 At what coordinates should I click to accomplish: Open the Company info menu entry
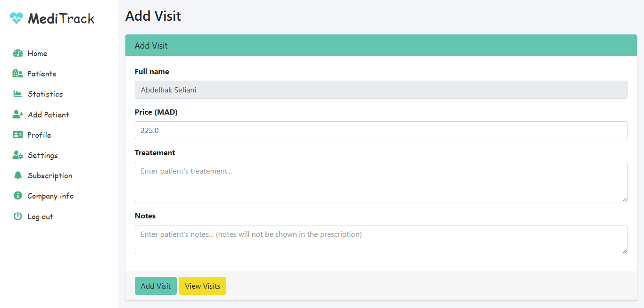(50, 196)
